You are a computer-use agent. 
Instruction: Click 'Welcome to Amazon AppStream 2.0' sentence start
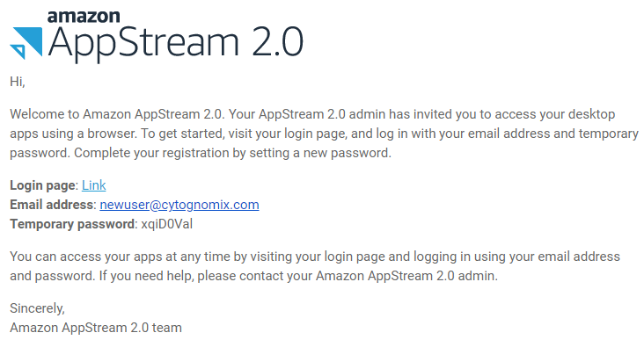tap(117, 114)
